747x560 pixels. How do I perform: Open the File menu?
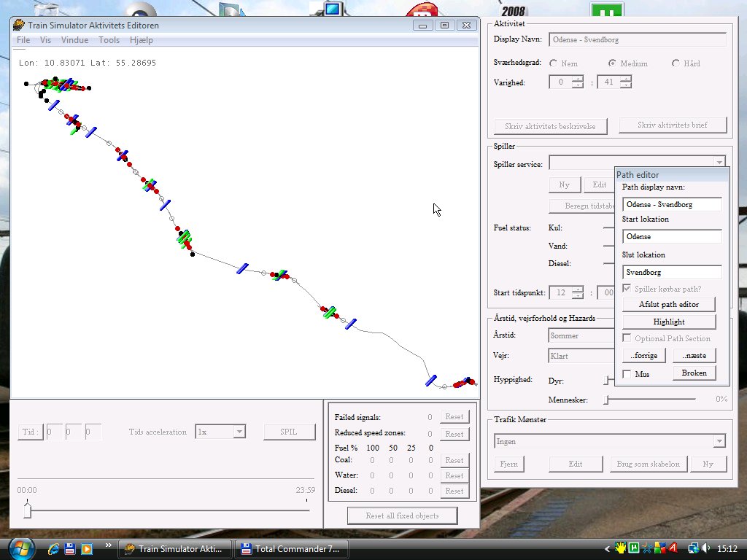click(23, 40)
